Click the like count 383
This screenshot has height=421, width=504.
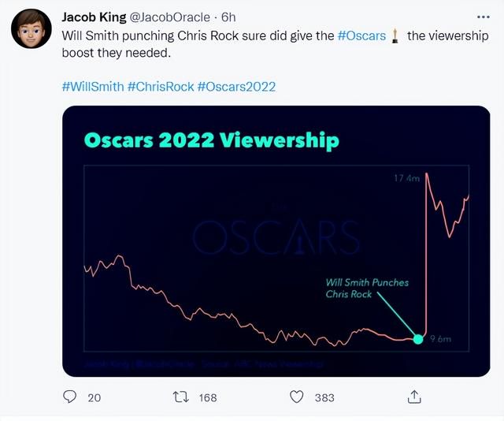[324, 398]
